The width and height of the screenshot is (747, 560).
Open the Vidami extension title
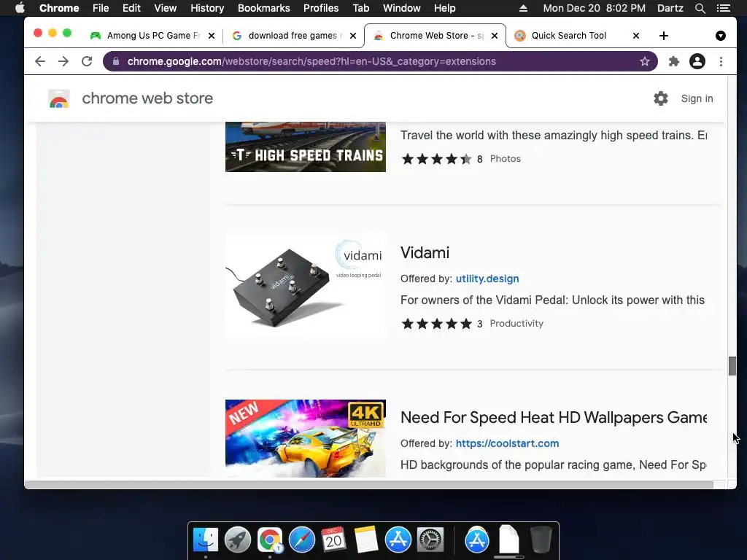pyautogui.click(x=425, y=253)
